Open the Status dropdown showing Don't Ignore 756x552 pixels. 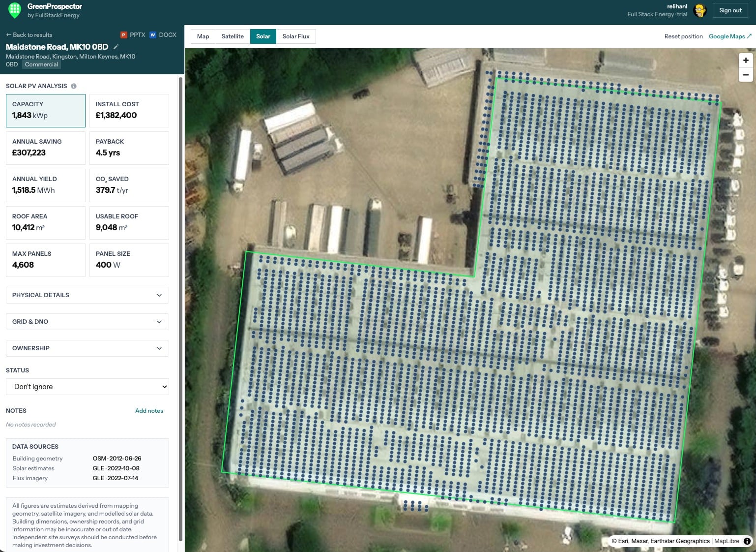(x=87, y=387)
